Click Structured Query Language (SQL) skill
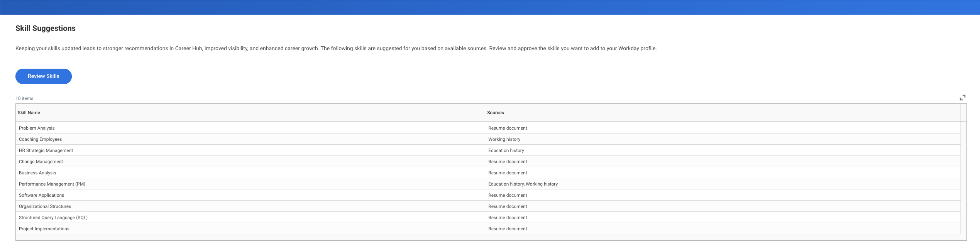The image size is (980, 250). [53, 218]
